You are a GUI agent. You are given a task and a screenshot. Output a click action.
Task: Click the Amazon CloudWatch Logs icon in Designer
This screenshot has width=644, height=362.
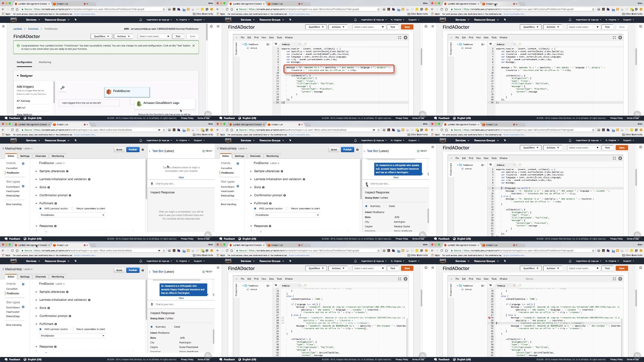(x=139, y=103)
